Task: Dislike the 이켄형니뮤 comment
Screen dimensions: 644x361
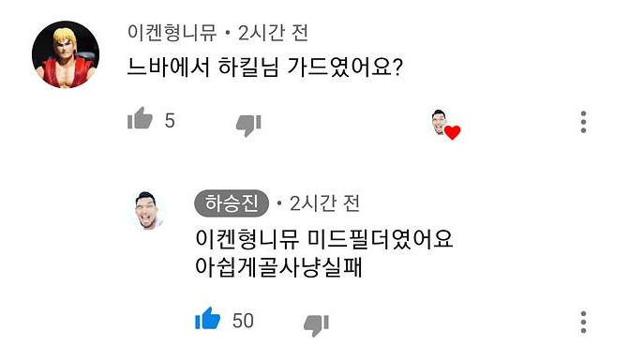Action: [248, 126]
